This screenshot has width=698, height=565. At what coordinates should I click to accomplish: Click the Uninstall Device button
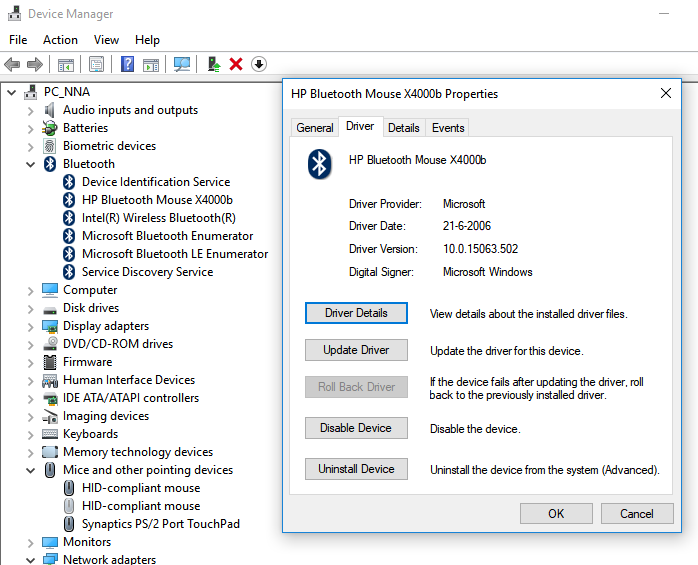pos(356,469)
